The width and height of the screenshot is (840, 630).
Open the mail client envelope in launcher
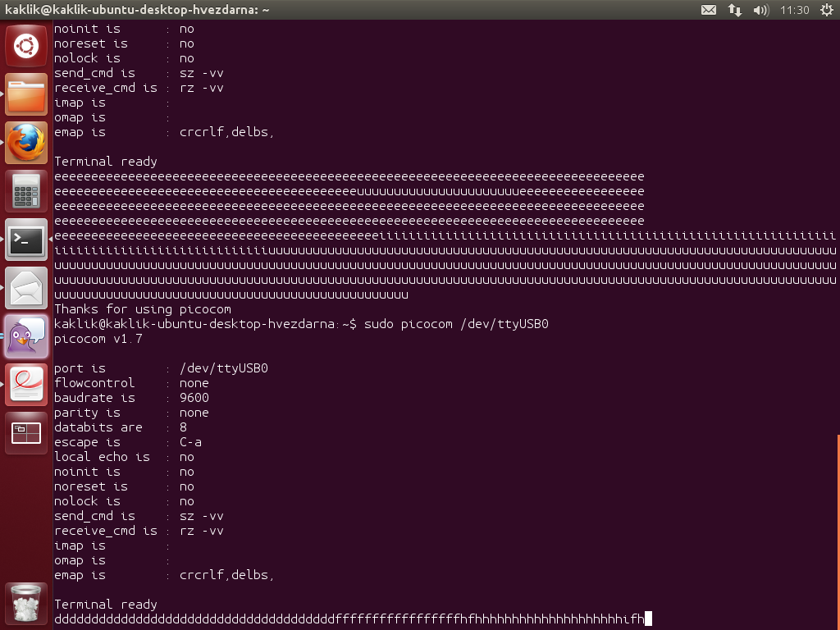[x=26, y=288]
